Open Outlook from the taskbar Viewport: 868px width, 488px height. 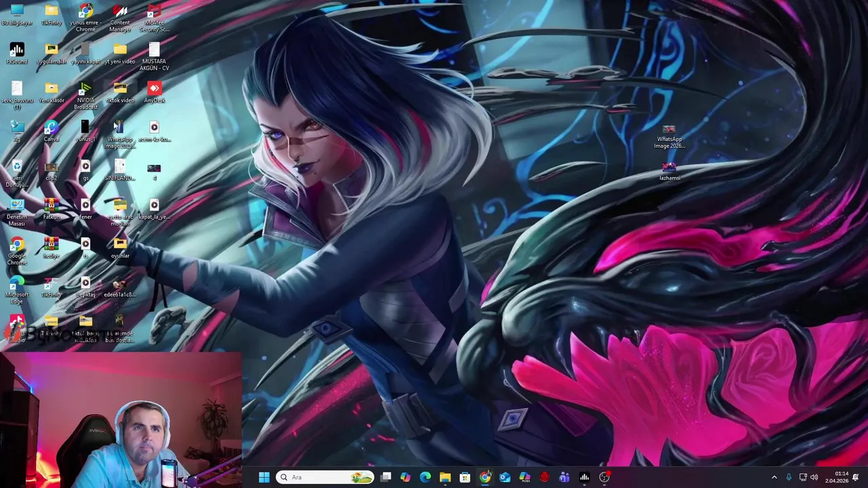[x=505, y=477]
